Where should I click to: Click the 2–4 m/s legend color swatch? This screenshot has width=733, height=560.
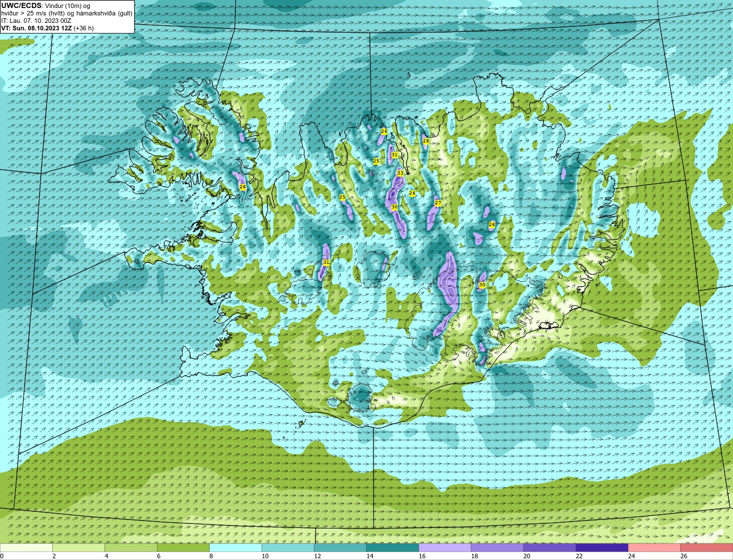tap(78, 548)
